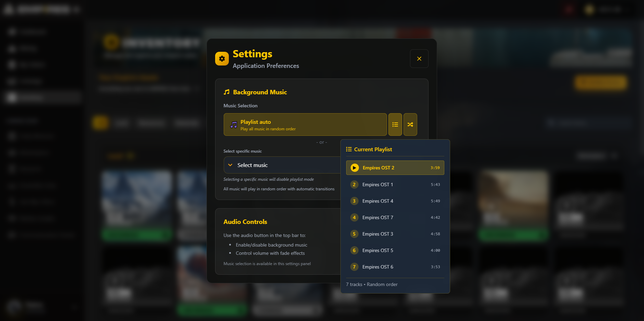Image resolution: width=644 pixels, height=321 pixels.
Task: Click the shuffle playlist icon button
Action: (x=410, y=124)
